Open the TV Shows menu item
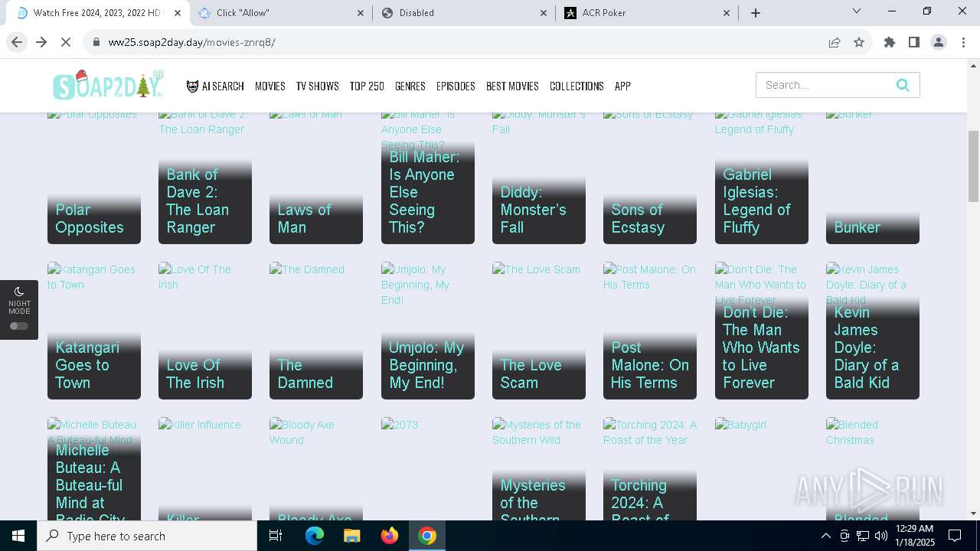980x551 pixels. [318, 86]
